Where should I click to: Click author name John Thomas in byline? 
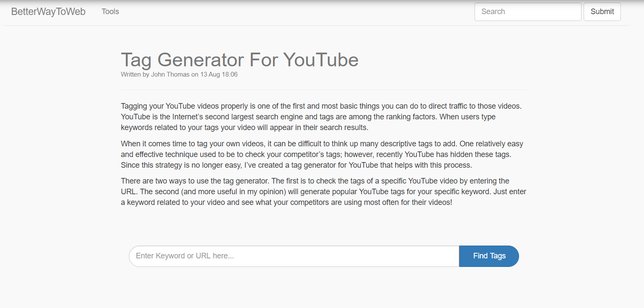point(170,74)
